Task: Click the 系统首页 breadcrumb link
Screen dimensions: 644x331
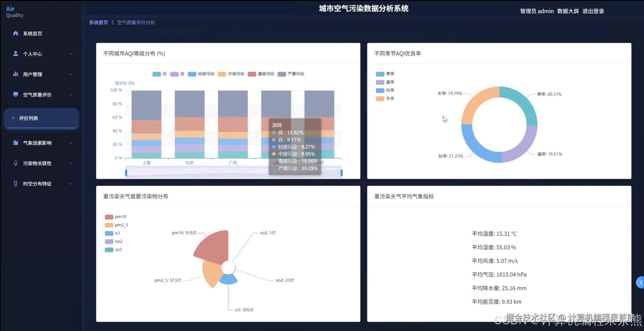Action: click(x=98, y=23)
